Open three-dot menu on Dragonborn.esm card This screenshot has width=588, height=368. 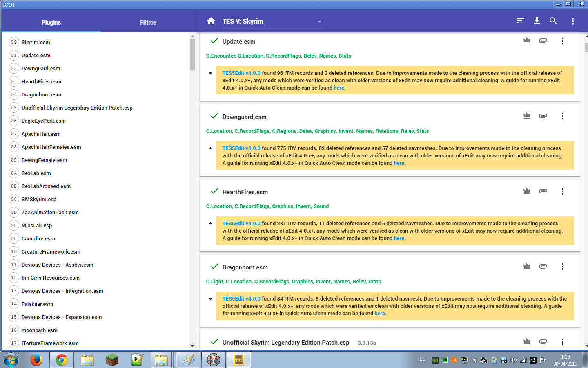(x=563, y=267)
